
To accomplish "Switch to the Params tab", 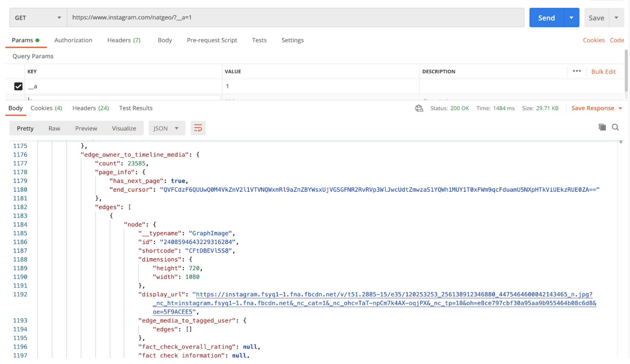I will click(26, 40).
